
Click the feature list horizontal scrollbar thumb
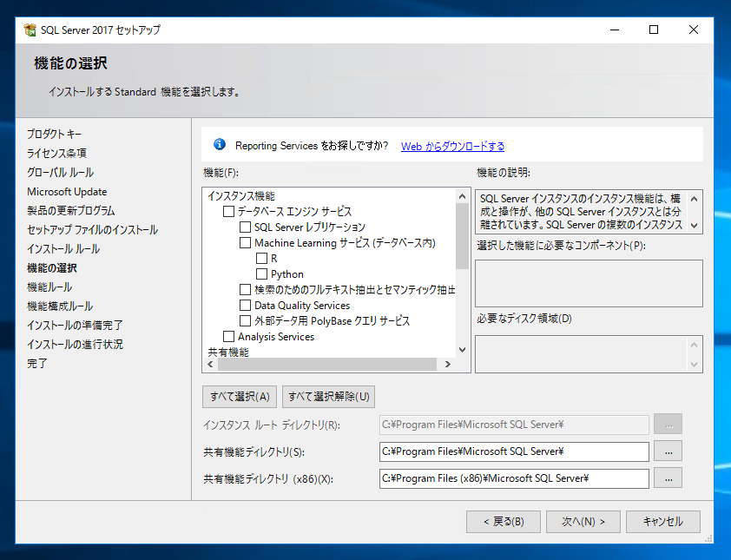pos(327,364)
